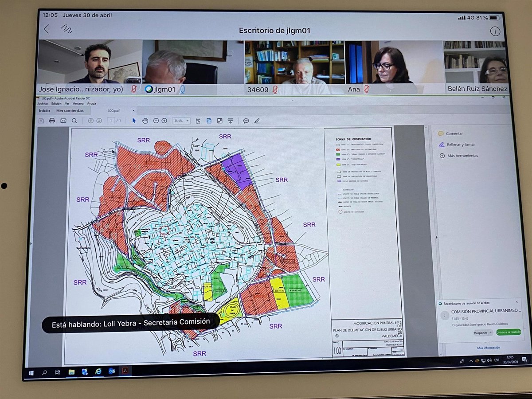The height and width of the screenshot is (399, 532).
Task: Click Unirse a la reunión button
Action: (x=509, y=332)
